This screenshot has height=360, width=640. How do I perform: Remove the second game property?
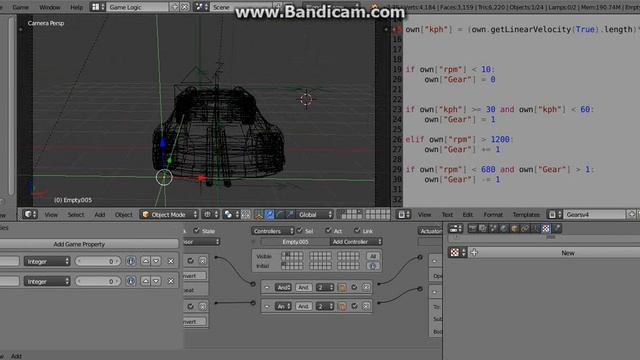(171, 281)
